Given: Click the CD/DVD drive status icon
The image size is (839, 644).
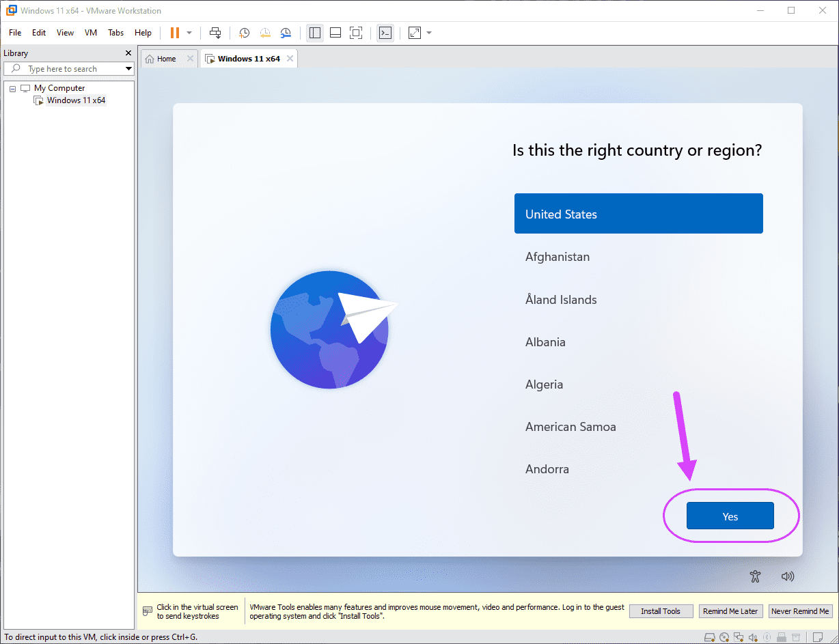Looking at the screenshot, I should point(724,637).
